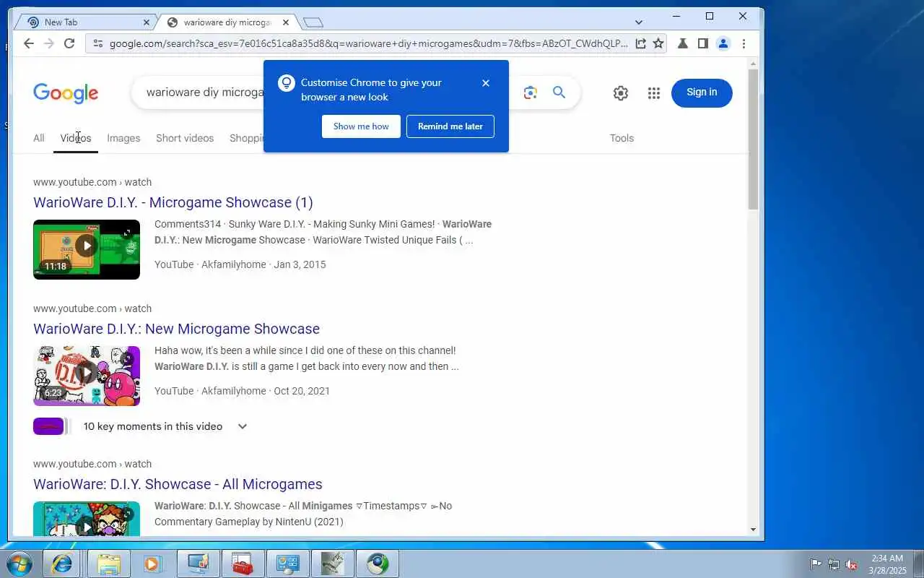Open Chrome three-dot menu
924x578 pixels.
pyautogui.click(x=744, y=43)
